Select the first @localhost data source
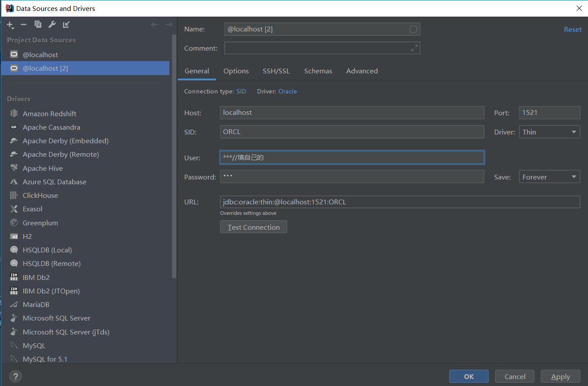 40,55
